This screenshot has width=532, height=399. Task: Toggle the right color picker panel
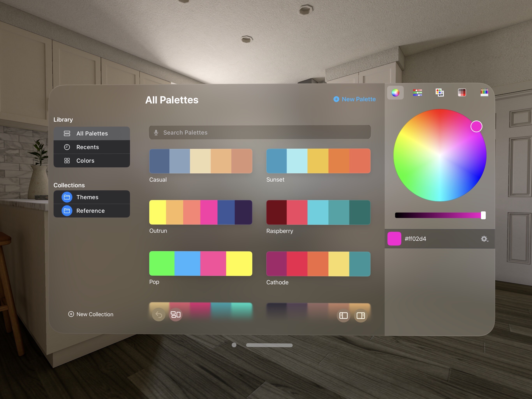pyautogui.click(x=360, y=315)
